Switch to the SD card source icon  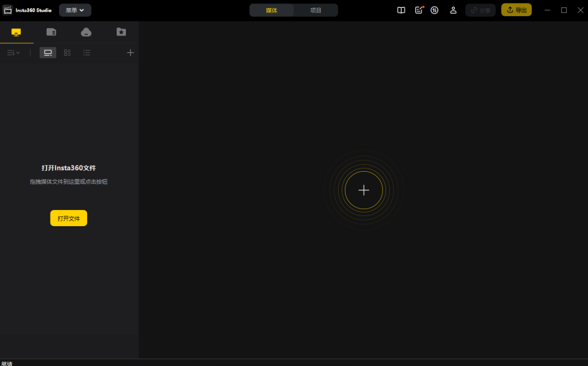pos(51,32)
